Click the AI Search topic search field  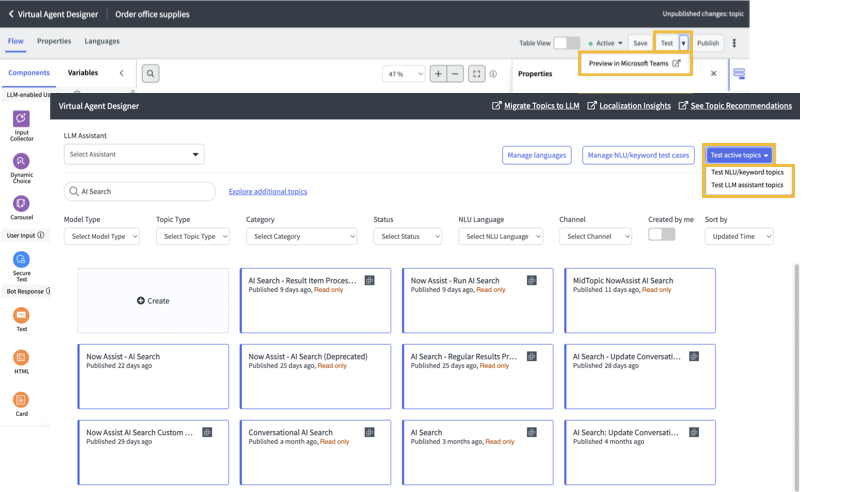tap(140, 192)
